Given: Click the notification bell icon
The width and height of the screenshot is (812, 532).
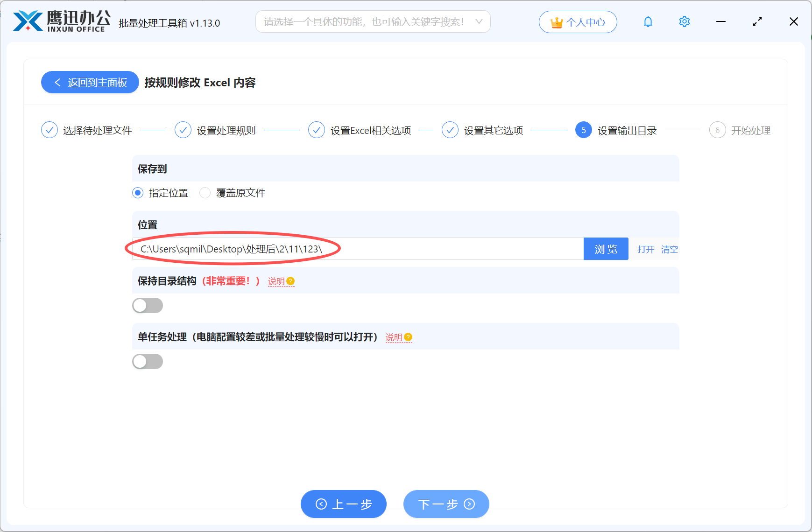Looking at the screenshot, I should [x=648, y=21].
